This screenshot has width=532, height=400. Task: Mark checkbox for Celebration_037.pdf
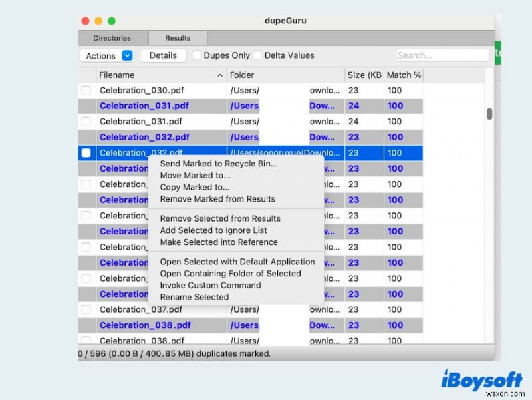pos(86,309)
